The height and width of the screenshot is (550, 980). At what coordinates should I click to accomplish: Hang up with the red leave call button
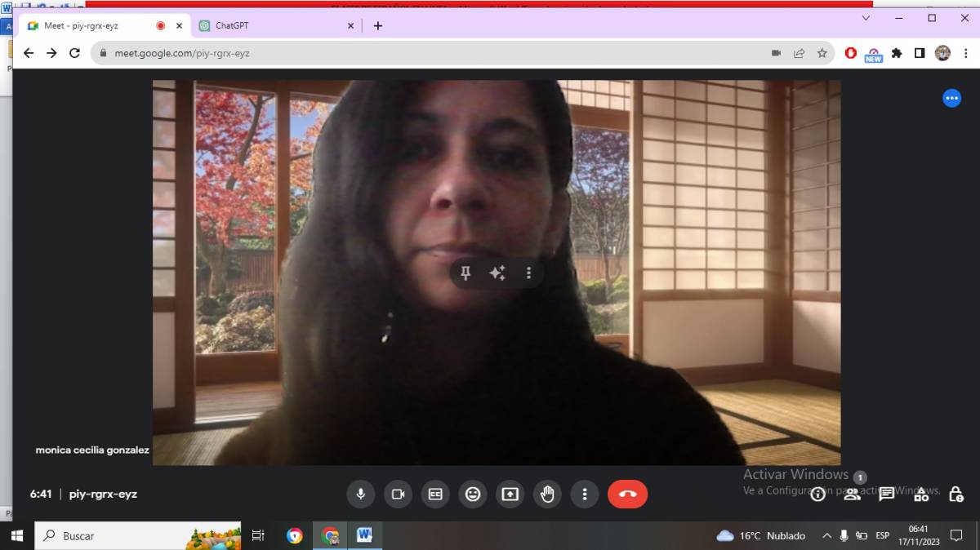tap(627, 494)
